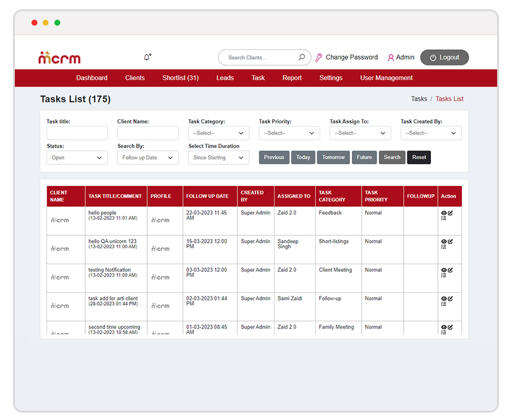View the 'hello people' task via eye icon
507x420 pixels.
[x=443, y=213]
